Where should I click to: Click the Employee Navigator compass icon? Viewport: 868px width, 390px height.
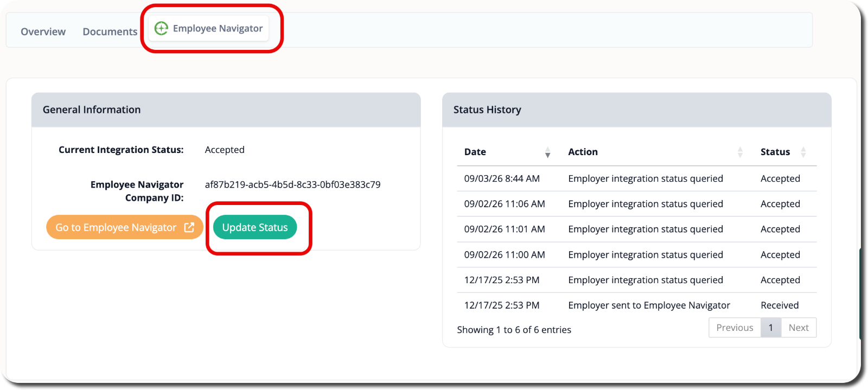(161, 28)
